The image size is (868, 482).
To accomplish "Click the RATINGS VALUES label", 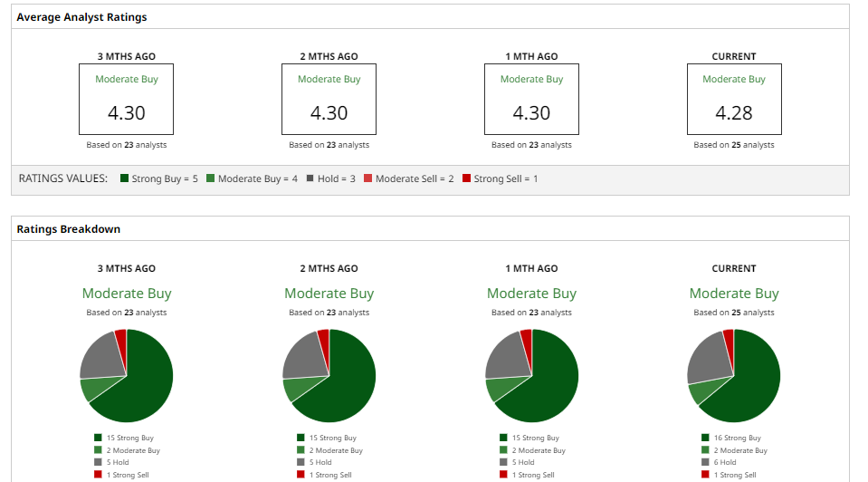I will click(x=63, y=178).
